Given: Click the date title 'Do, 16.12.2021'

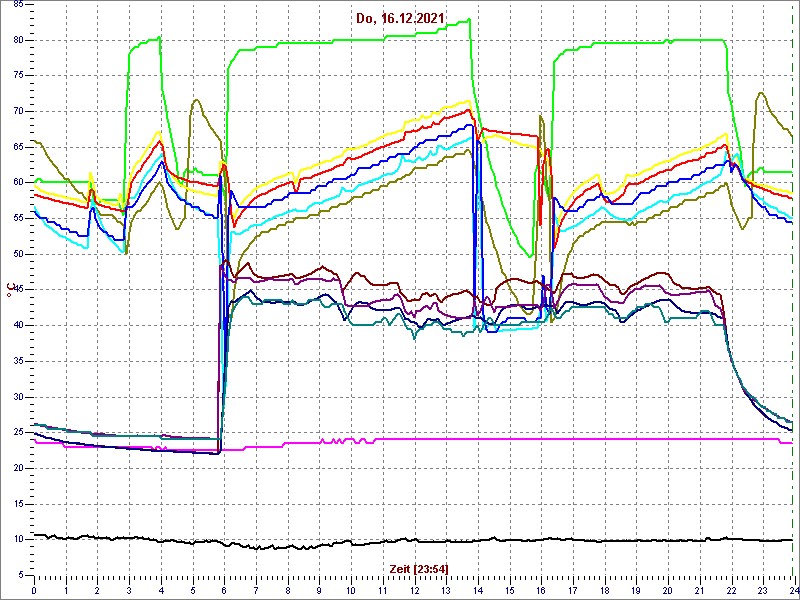Looking at the screenshot, I should [401, 20].
